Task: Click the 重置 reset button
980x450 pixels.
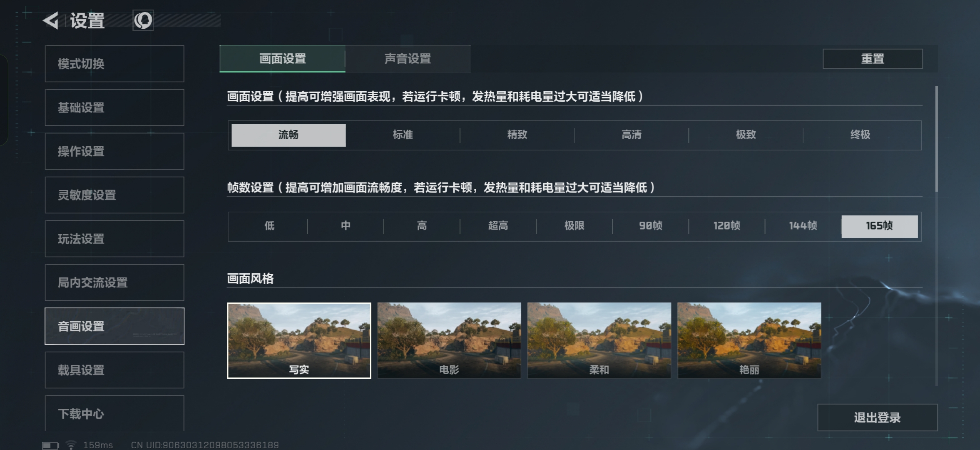Action: (x=873, y=59)
